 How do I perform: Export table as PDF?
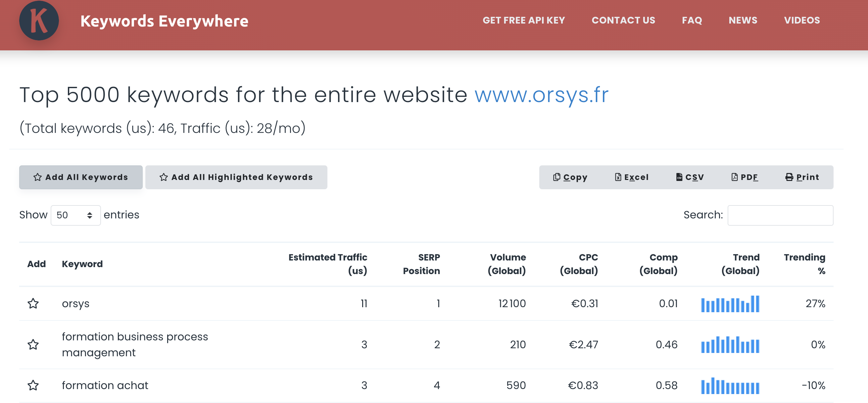pyautogui.click(x=744, y=177)
